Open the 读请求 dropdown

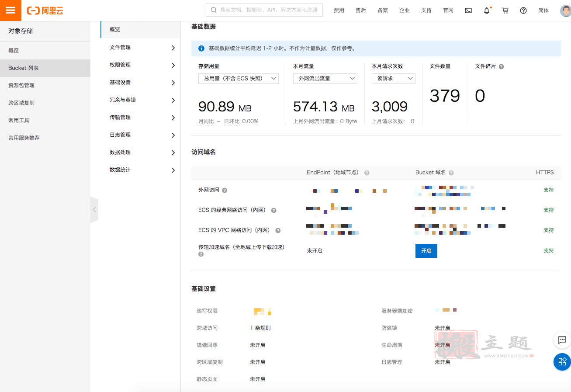coord(394,78)
